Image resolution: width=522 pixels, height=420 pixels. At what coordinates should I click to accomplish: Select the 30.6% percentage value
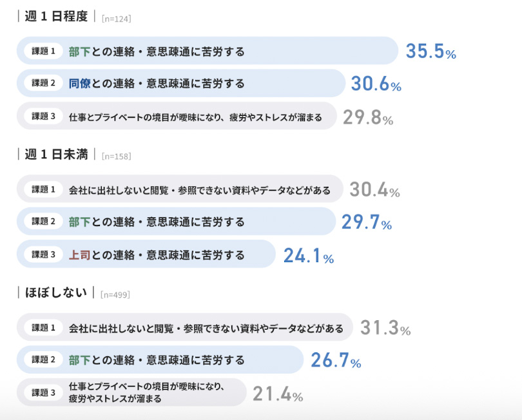(376, 84)
